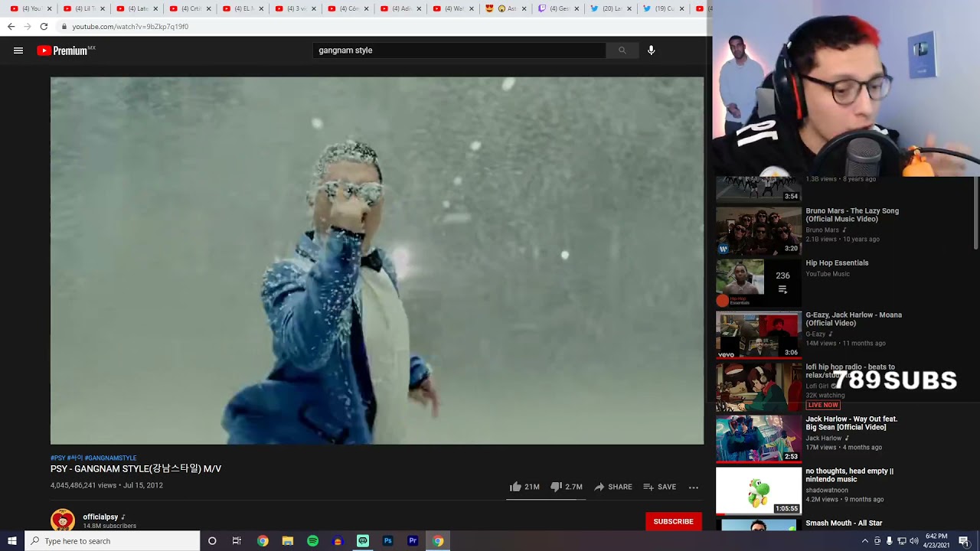
Task: Open the YouTube hamburger guide menu
Action: click(x=18, y=51)
